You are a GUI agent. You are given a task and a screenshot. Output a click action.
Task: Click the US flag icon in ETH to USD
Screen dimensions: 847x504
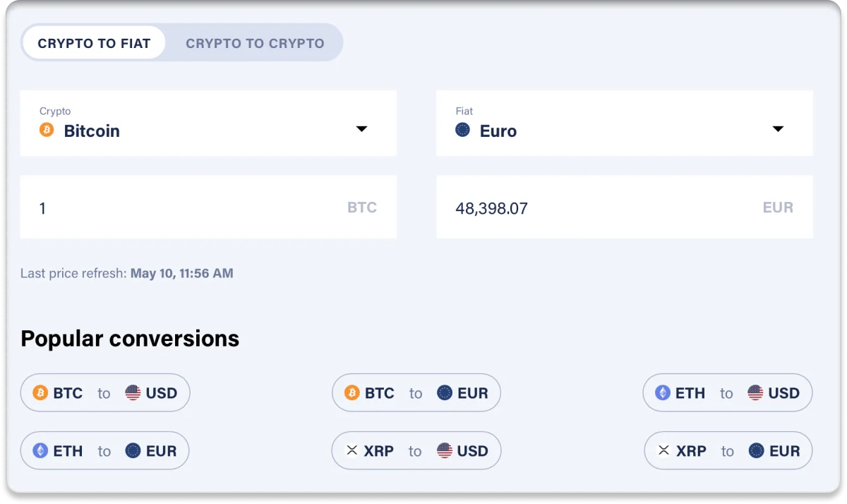pyautogui.click(x=756, y=393)
